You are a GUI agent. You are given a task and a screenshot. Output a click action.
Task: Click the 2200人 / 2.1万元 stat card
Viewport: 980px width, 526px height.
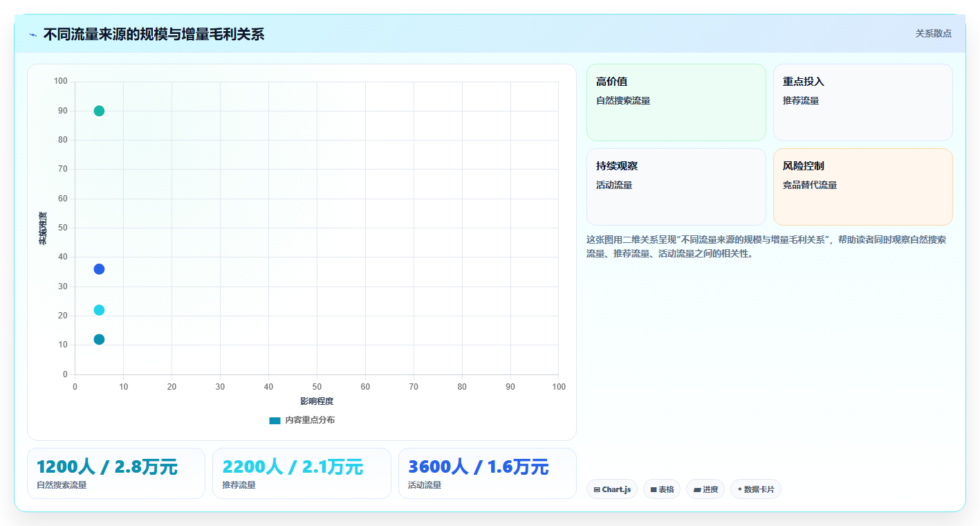tap(302, 473)
